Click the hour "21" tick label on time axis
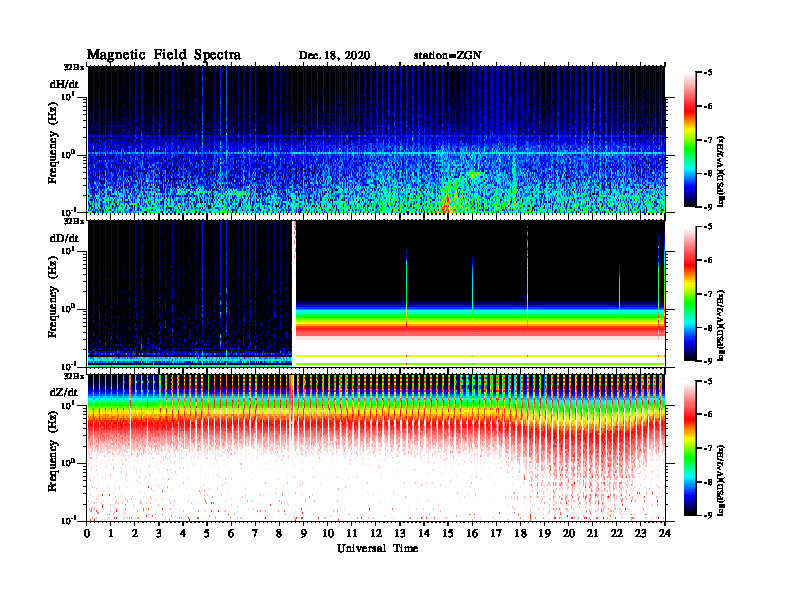This screenshot has width=792, height=612. point(592,533)
